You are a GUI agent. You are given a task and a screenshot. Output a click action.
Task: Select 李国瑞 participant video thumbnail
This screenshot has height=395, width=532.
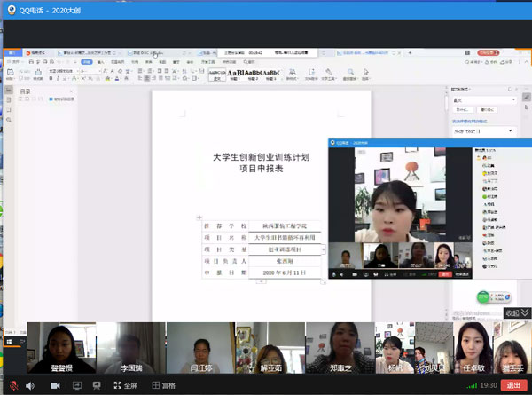tap(130, 348)
